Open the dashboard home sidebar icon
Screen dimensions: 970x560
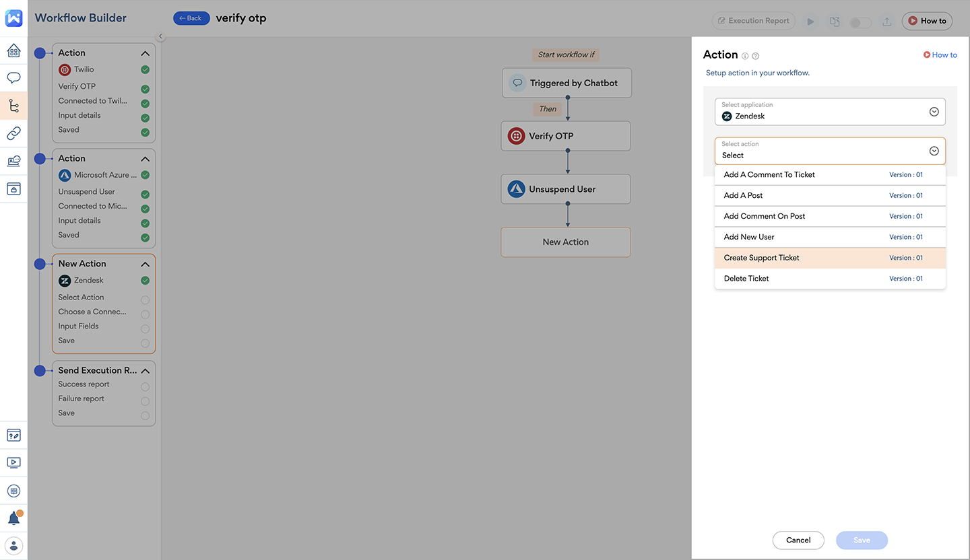(x=13, y=50)
